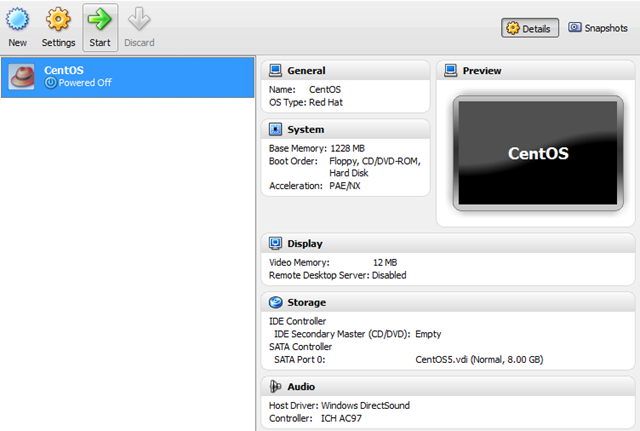
Task: Open the General section heading
Action: point(306,71)
